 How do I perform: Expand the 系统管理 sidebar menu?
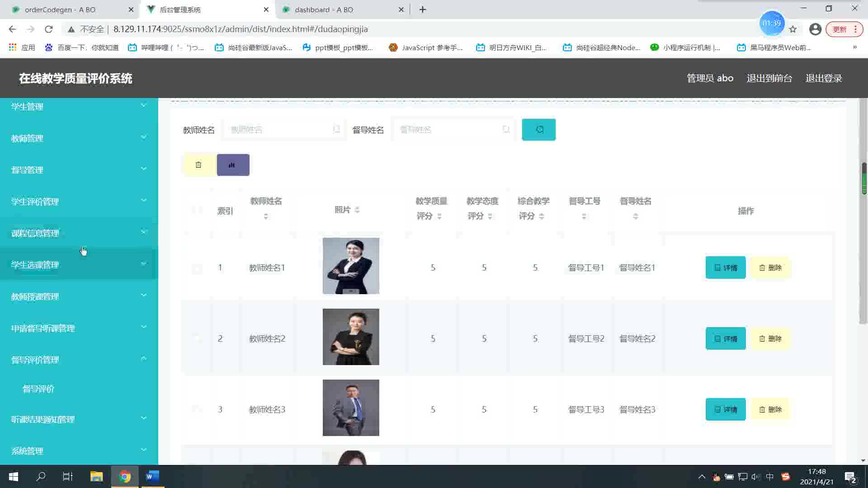pos(79,451)
